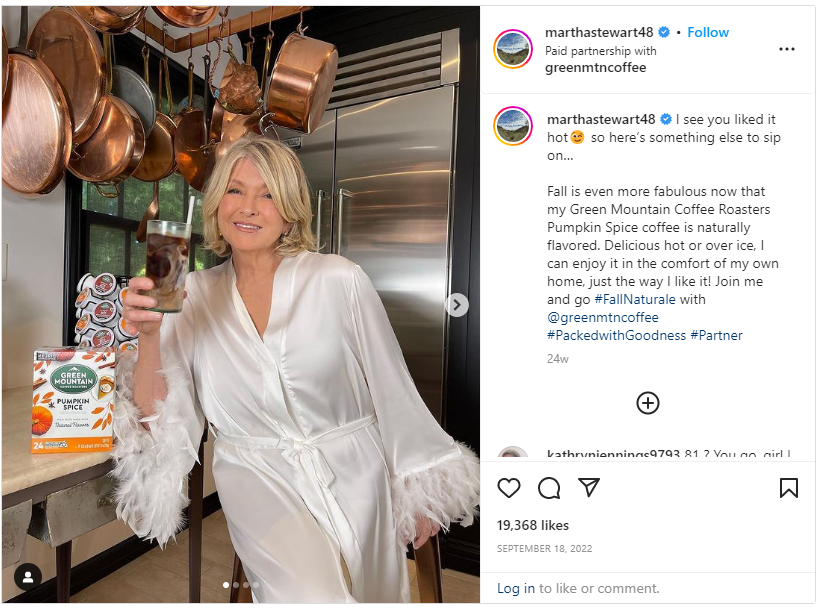Image resolution: width=829 pixels, height=610 pixels.
Task: Share the post with paper plane icon
Action: pyautogui.click(x=589, y=487)
